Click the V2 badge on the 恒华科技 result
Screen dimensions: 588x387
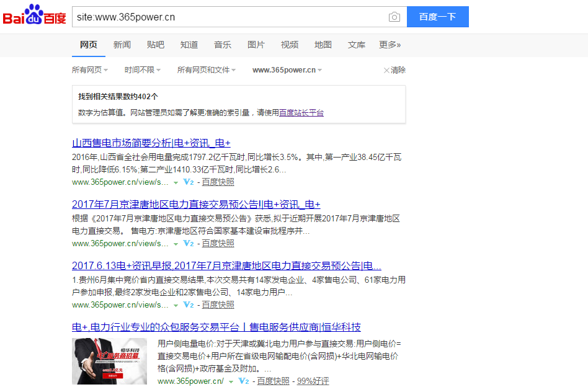pos(242,381)
